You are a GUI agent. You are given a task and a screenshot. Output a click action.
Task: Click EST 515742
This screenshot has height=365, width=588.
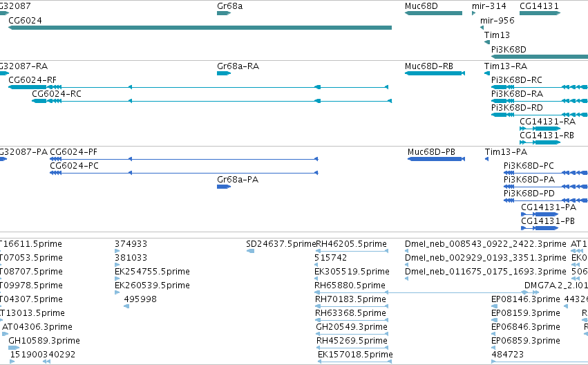(331, 258)
